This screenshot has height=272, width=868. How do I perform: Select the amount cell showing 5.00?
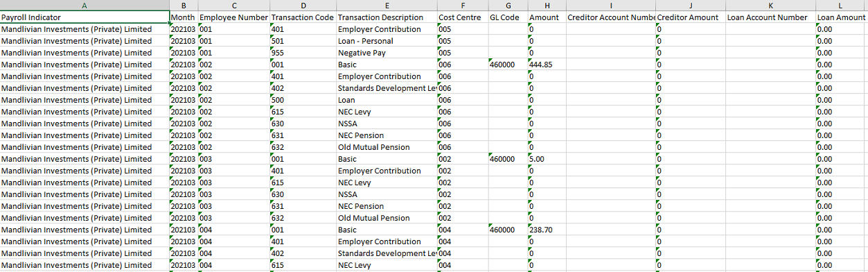tap(547, 159)
